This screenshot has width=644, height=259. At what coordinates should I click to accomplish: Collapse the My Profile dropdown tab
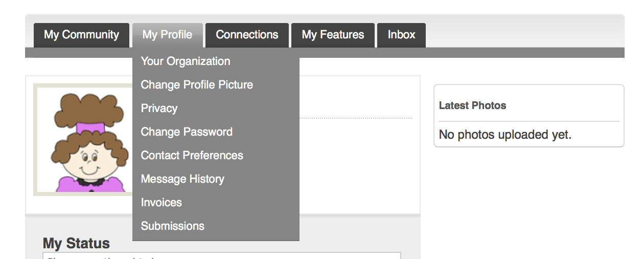[x=168, y=35]
